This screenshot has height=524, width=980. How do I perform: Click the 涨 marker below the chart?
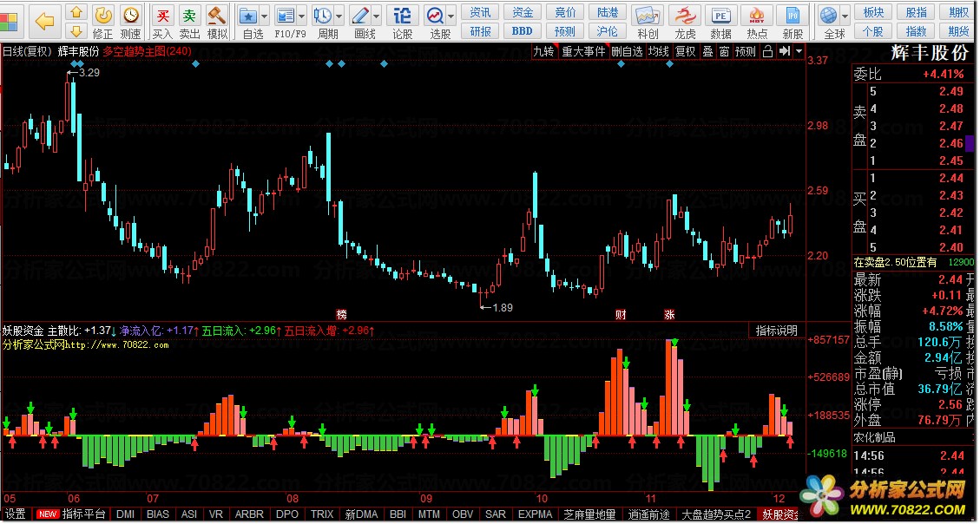(x=669, y=314)
